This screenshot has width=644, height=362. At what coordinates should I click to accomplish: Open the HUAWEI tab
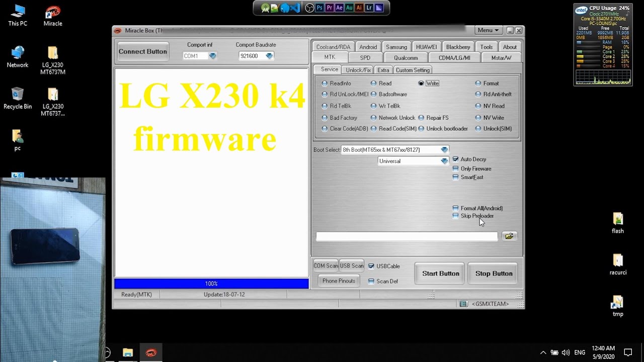[426, 47]
